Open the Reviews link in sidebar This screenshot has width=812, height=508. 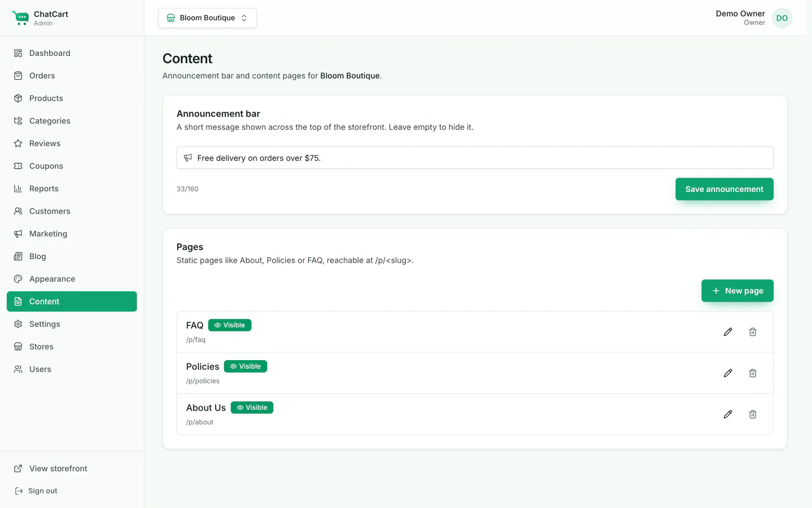(72, 143)
